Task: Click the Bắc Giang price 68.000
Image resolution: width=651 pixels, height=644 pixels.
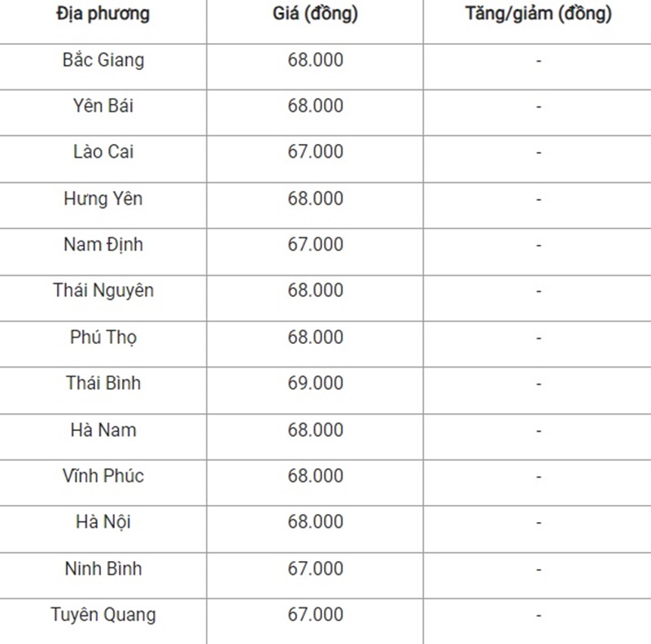Action: tap(316, 60)
